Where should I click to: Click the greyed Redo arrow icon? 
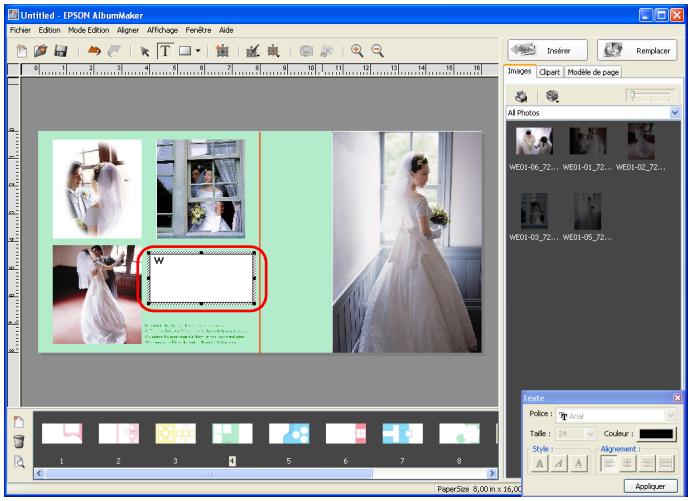point(114,51)
